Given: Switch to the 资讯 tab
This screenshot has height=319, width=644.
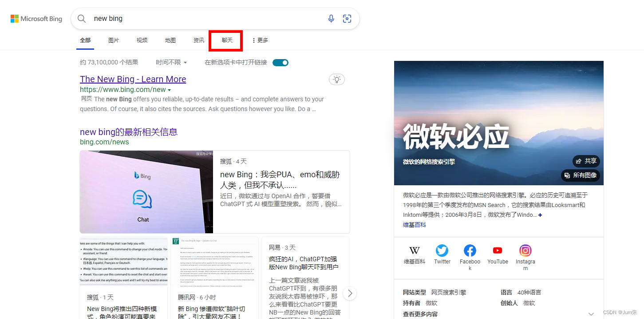Looking at the screenshot, I should click(x=199, y=40).
